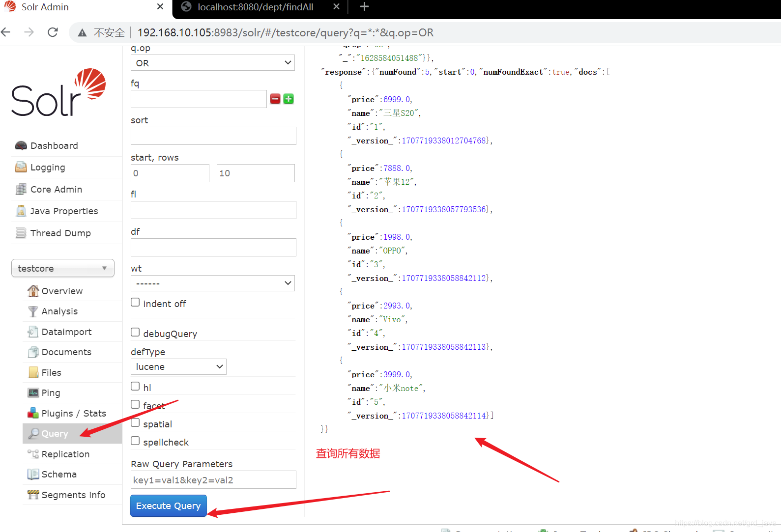Enable the spellcheck checkbox
This screenshot has width=781, height=532.
click(135, 441)
